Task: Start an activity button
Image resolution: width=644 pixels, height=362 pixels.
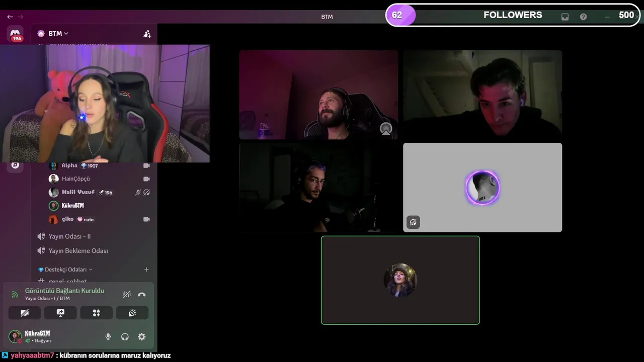Action: tap(96, 313)
